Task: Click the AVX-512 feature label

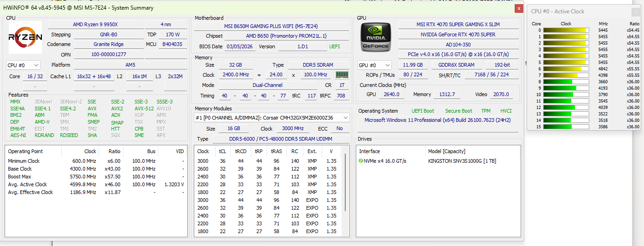Action: coord(144,109)
